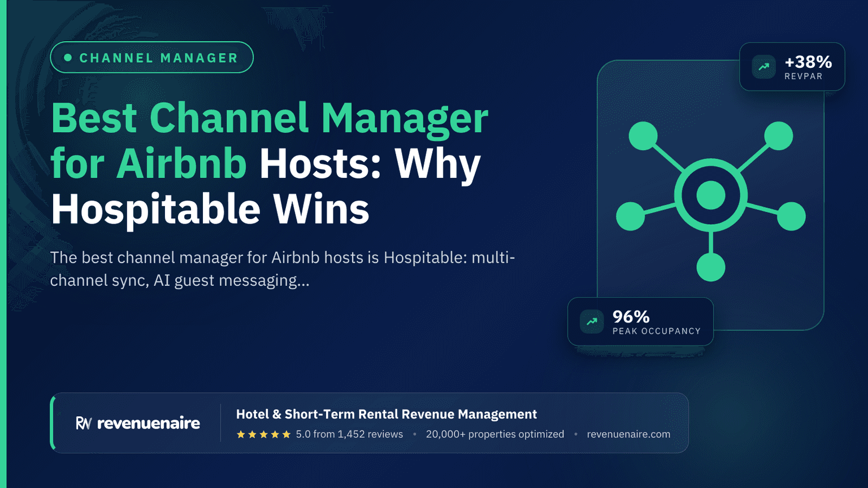This screenshot has height=488, width=868.
Task: Click "5.0 from 1,452 reviews" text
Action: [349, 434]
